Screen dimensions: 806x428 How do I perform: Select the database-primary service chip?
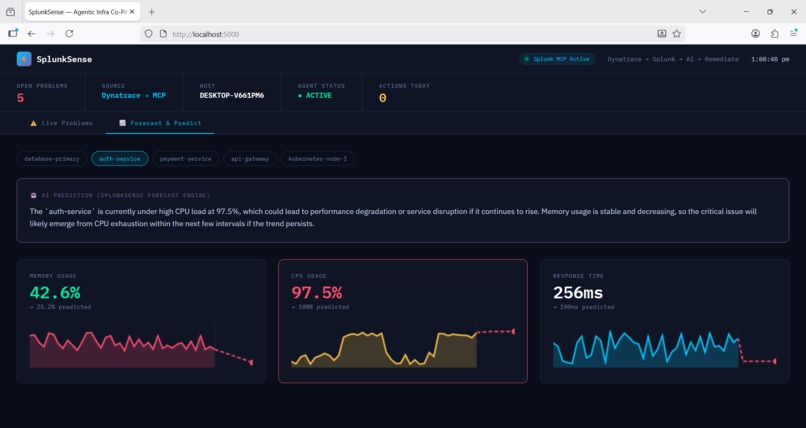[52, 159]
